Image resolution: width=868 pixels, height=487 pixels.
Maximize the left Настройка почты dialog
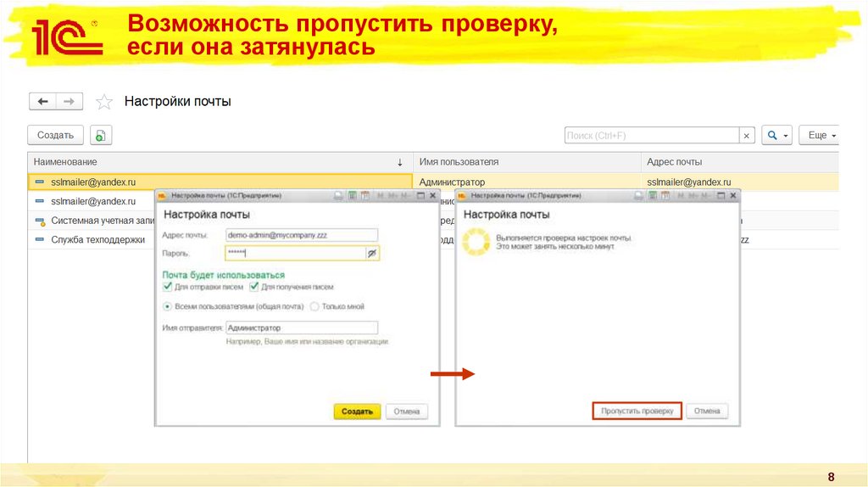[x=420, y=196]
